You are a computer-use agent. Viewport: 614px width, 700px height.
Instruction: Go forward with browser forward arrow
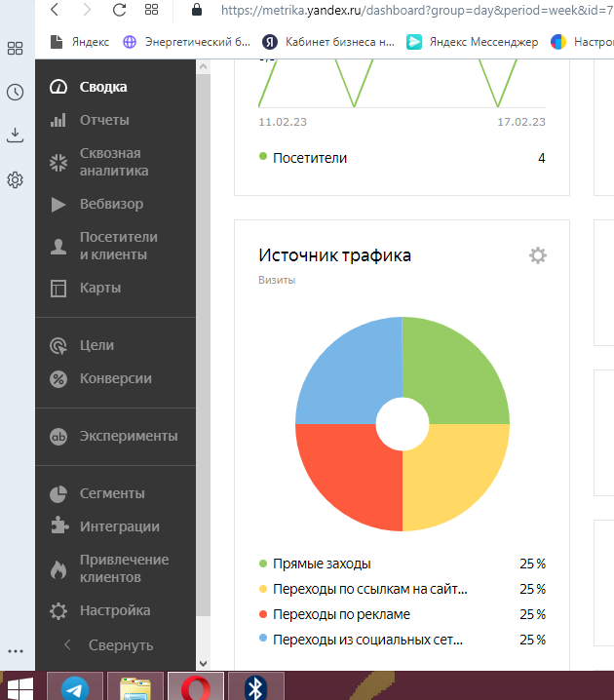pos(87,10)
